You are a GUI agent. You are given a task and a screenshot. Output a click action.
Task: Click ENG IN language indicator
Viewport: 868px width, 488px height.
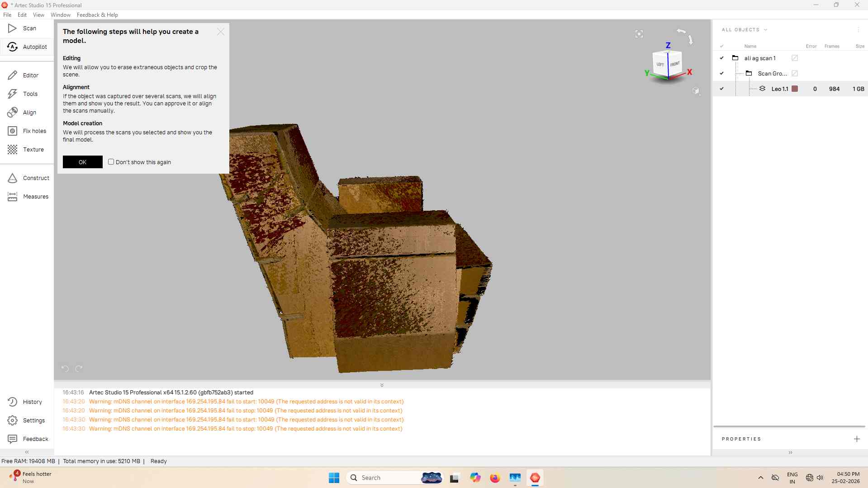pos(792,478)
